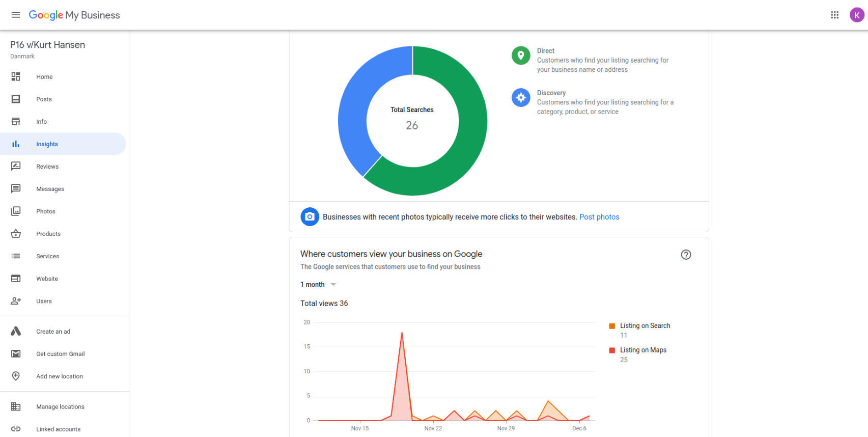
Task: Open Info menu item
Action: click(x=63, y=121)
